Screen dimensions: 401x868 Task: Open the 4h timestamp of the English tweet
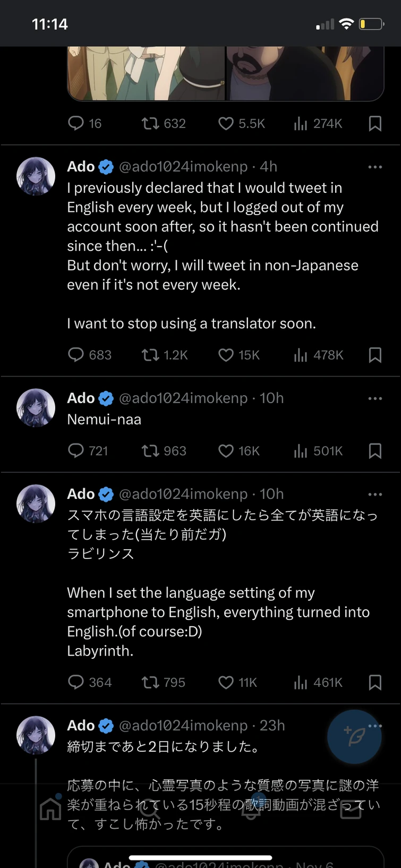coord(269,166)
